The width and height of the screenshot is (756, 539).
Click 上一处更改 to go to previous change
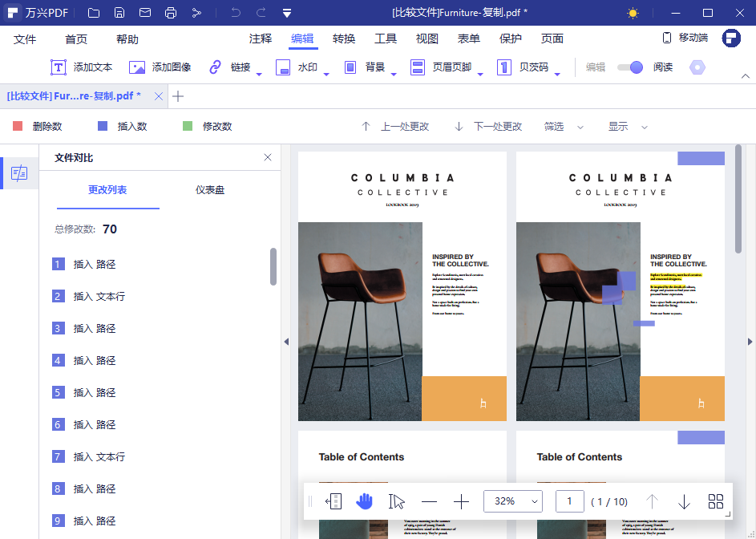(399, 126)
